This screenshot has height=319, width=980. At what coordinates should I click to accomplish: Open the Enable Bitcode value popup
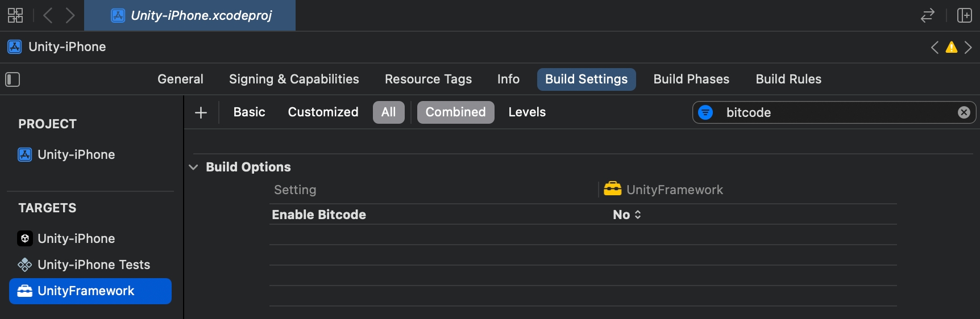tap(627, 215)
